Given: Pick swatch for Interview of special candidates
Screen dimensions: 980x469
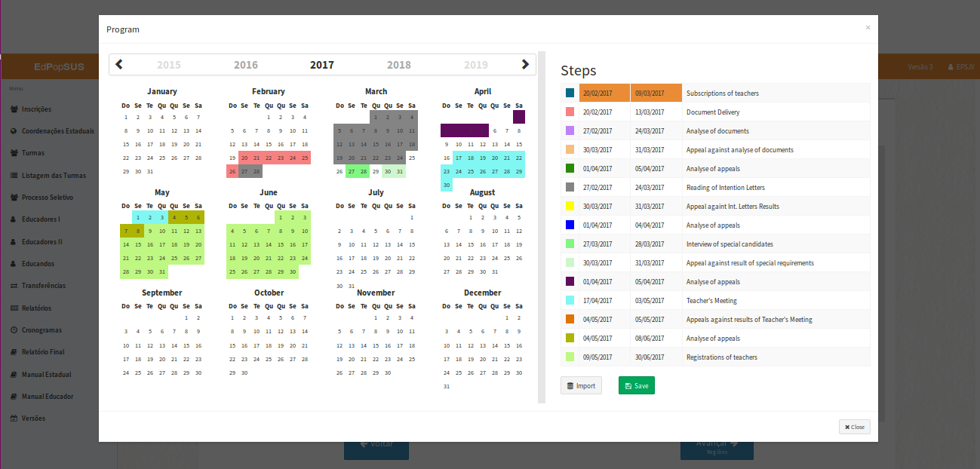Looking at the screenshot, I should pyautogui.click(x=570, y=244).
